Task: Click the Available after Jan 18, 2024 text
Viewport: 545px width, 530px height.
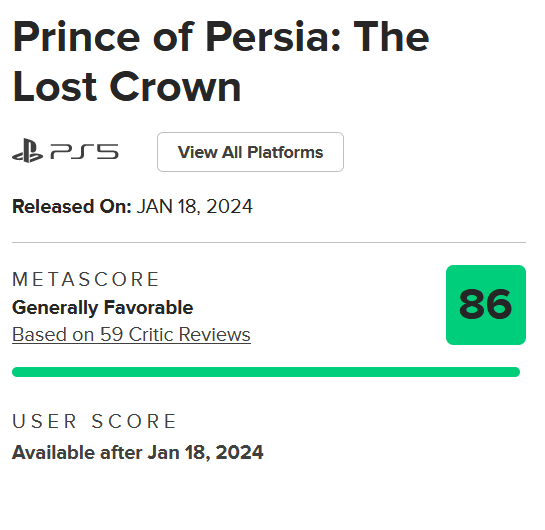Action: coord(138,452)
